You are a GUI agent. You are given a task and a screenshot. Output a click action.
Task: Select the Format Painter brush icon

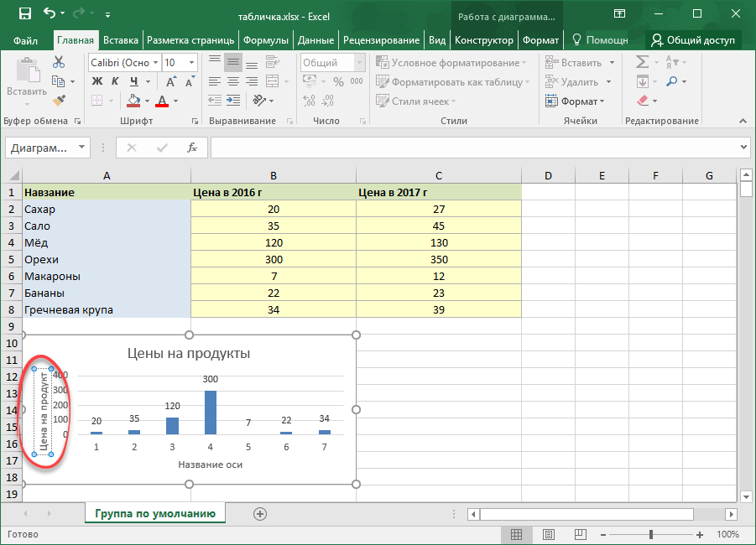(x=59, y=101)
